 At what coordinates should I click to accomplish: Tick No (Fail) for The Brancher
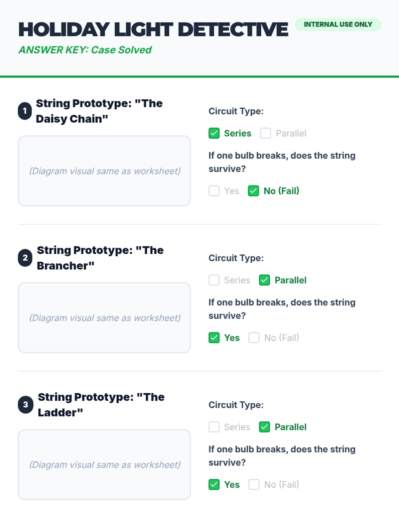tap(254, 338)
